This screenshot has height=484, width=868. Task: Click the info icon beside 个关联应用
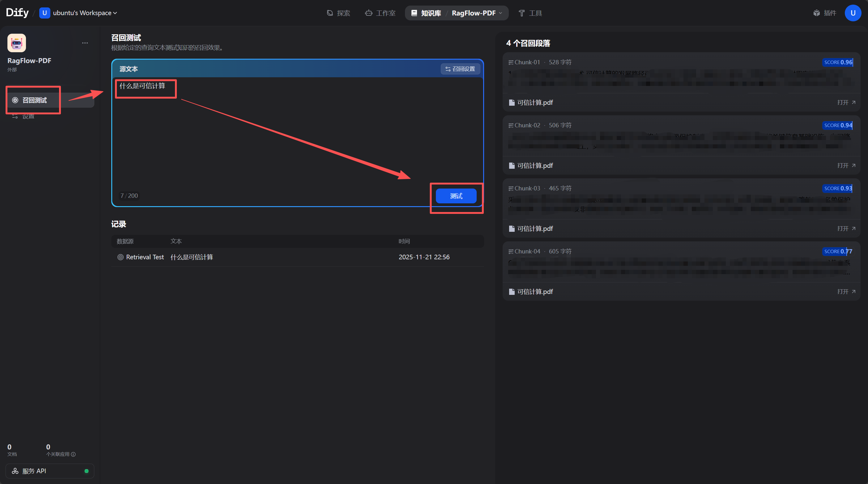click(74, 454)
